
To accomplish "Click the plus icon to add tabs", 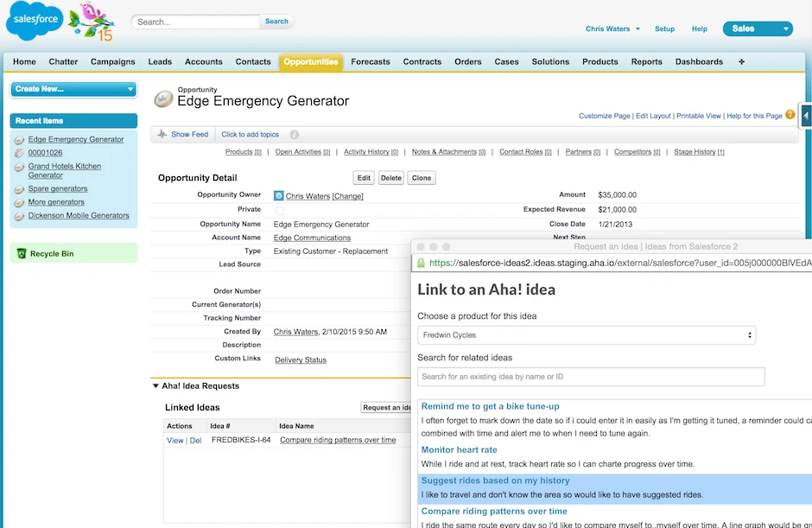I will 741,61.
